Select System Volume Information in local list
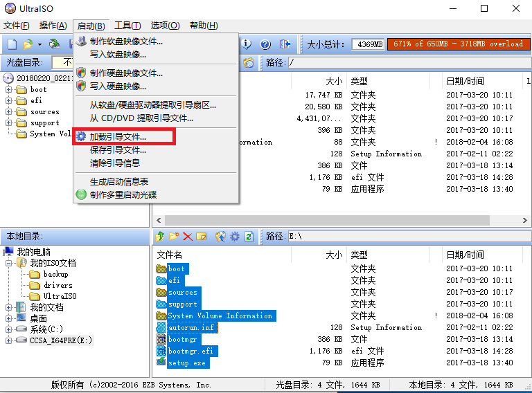Viewport: 532px width, 393px height. click(x=220, y=316)
